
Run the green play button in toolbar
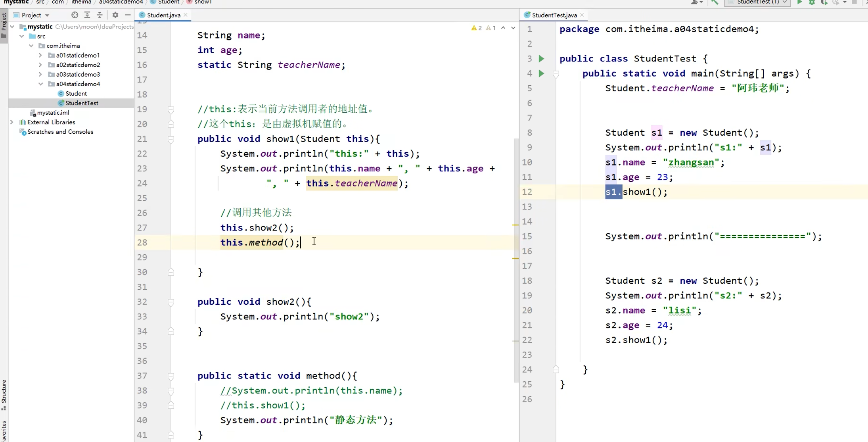tap(799, 2)
